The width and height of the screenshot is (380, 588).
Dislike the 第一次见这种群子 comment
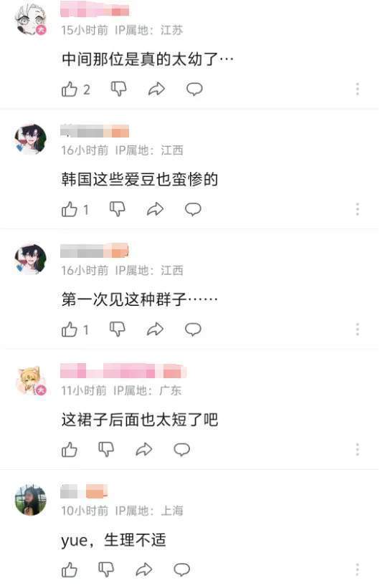coord(117,329)
